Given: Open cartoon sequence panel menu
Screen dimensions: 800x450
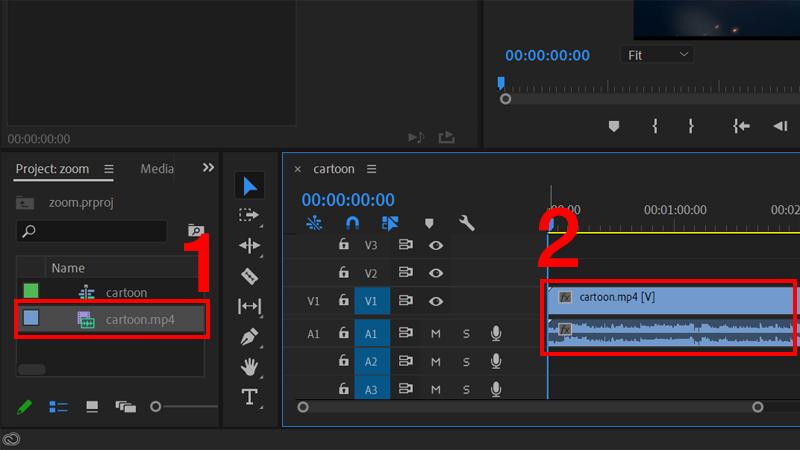Looking at the screenshot, I should pyautogui.click(x=371, y=169).
